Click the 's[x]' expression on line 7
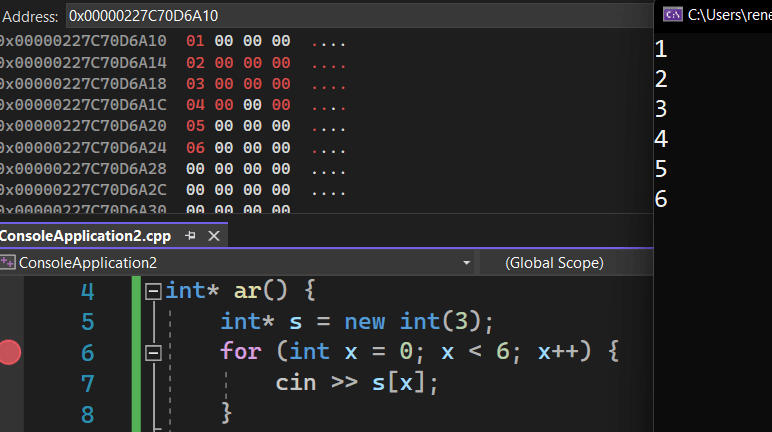The height and width of the screenshot is (432, 772). [x=399, y=383]
